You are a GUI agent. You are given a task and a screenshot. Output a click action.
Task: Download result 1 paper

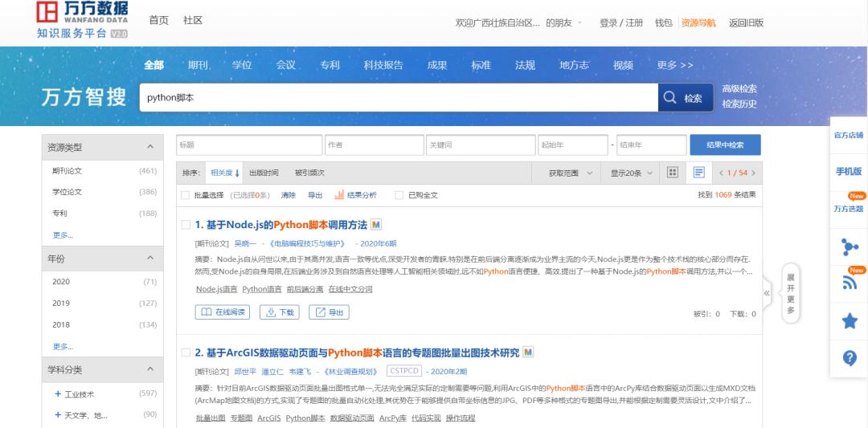click(280, 312)
